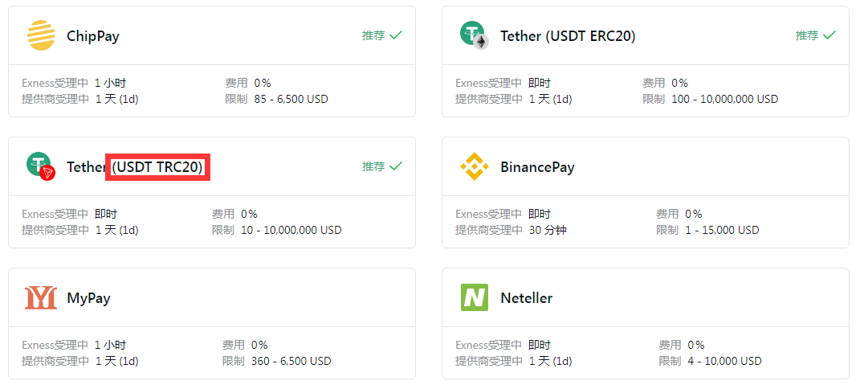Click the 10 - 10,000,000 USD limit text
This screenshot has width=868, height=389.
291,230
